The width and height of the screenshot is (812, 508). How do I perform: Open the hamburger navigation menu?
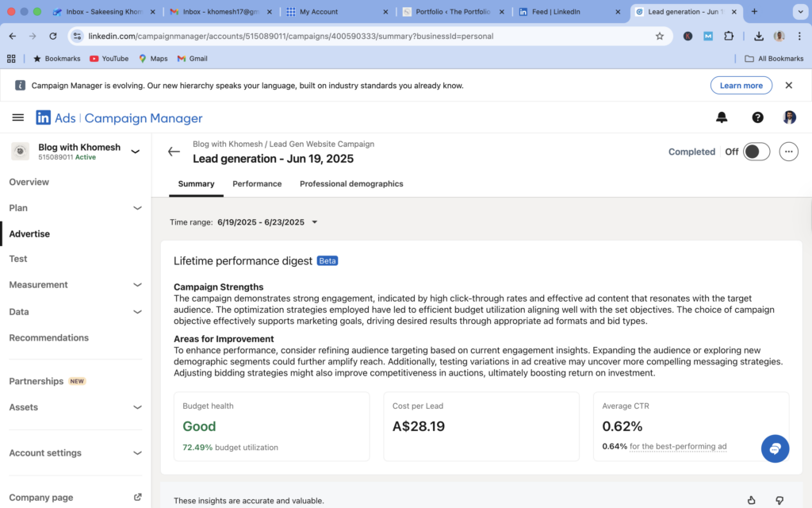click(17, 117)
